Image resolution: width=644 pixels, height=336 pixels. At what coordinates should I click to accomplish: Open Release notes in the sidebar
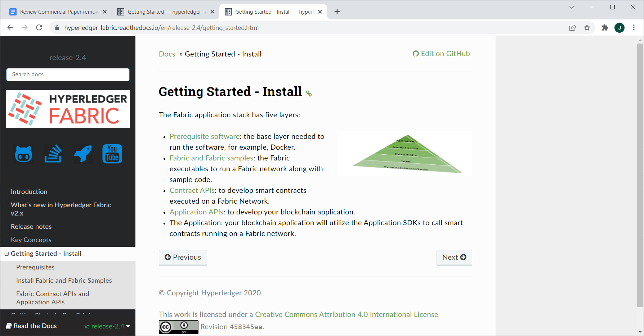[31, 227]
